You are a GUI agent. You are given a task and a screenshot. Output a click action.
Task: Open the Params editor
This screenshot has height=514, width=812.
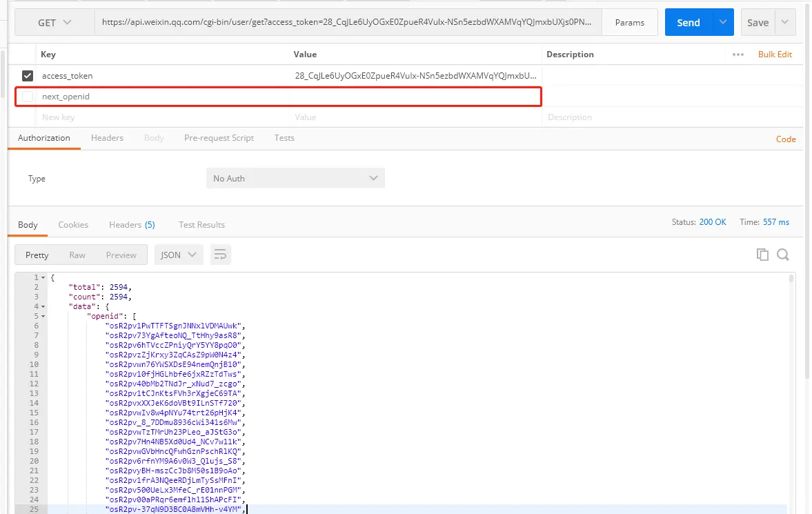click(630, 22)
